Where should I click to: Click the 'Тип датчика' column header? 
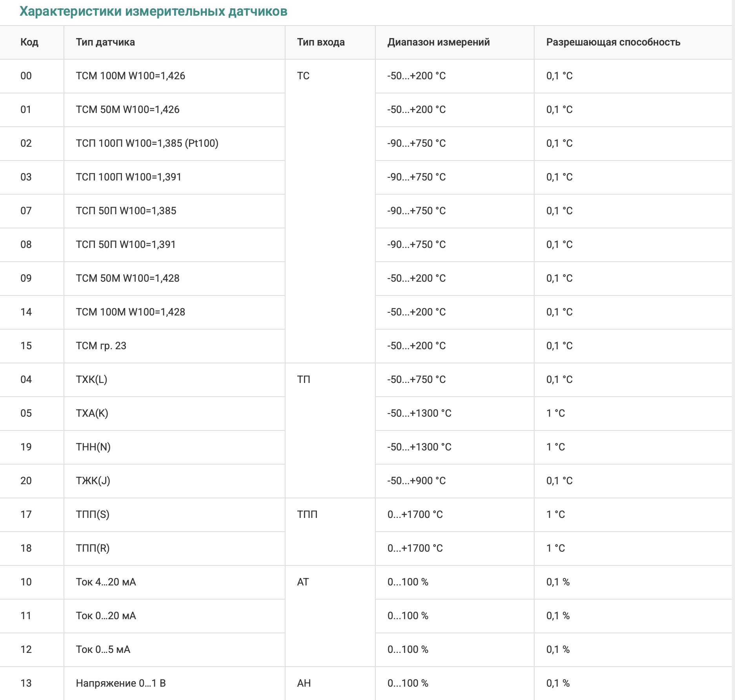coord(105,42)
